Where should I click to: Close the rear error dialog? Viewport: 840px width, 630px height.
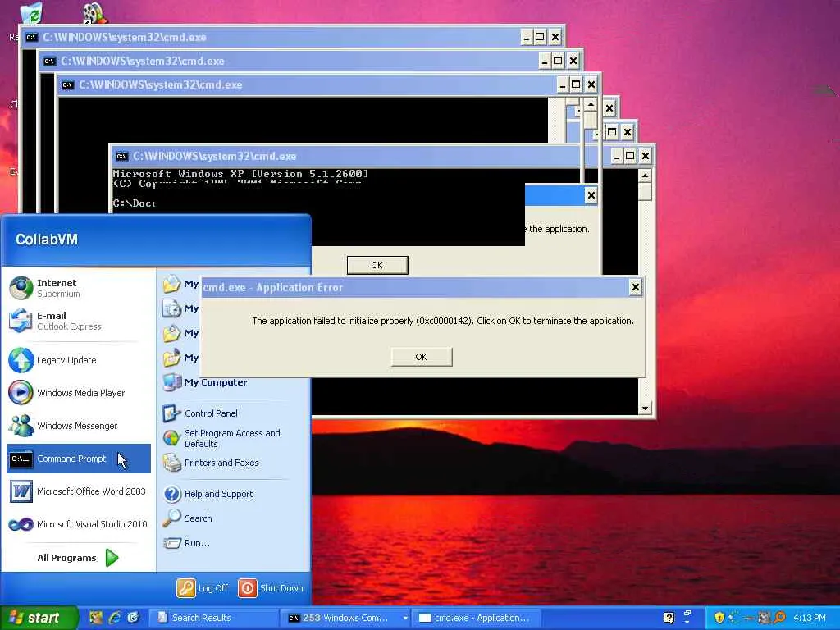point(591,195)
